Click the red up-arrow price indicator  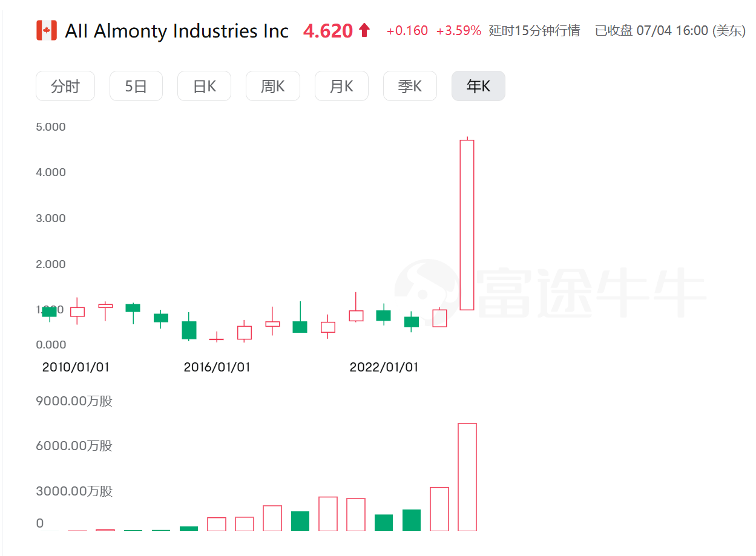[364, 30]
